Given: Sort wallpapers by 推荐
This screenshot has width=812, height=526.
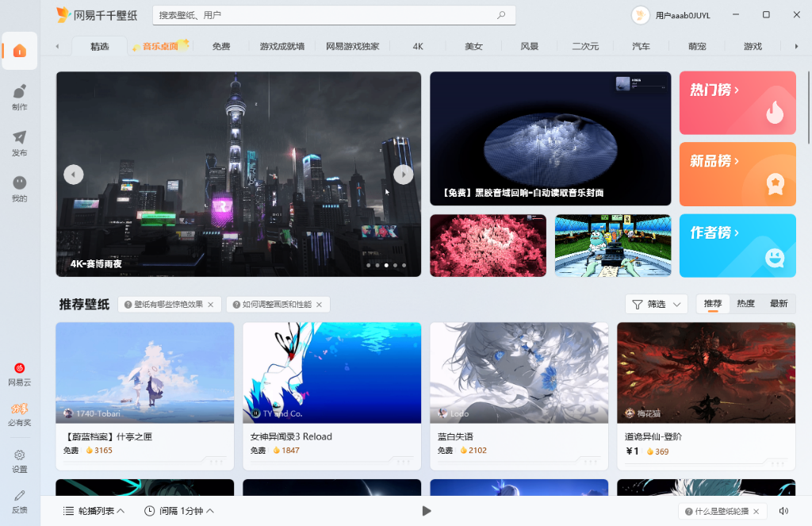Looking at the screenshot, I should [x=713, y=304].
